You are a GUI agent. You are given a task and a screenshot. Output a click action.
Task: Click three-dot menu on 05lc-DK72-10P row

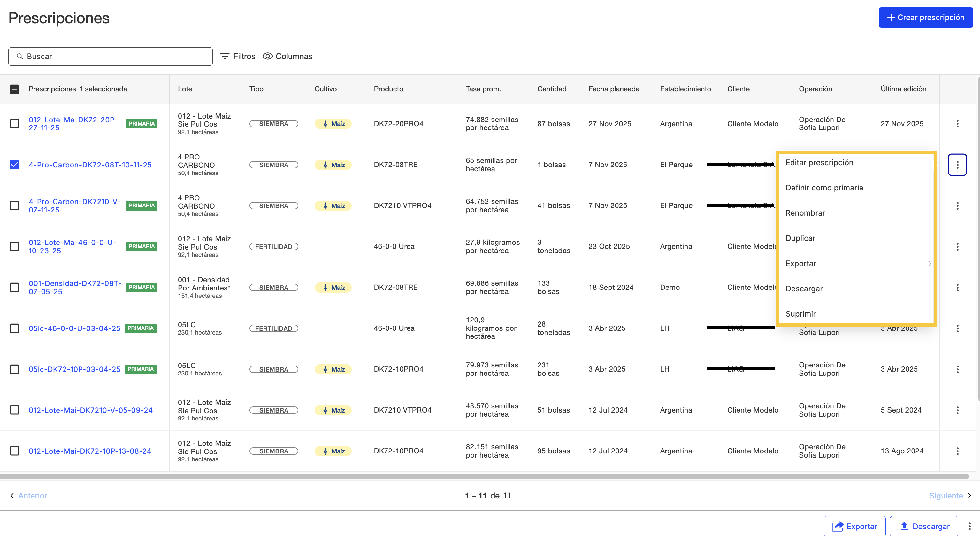pyautogui.click(x=957, y=369)
